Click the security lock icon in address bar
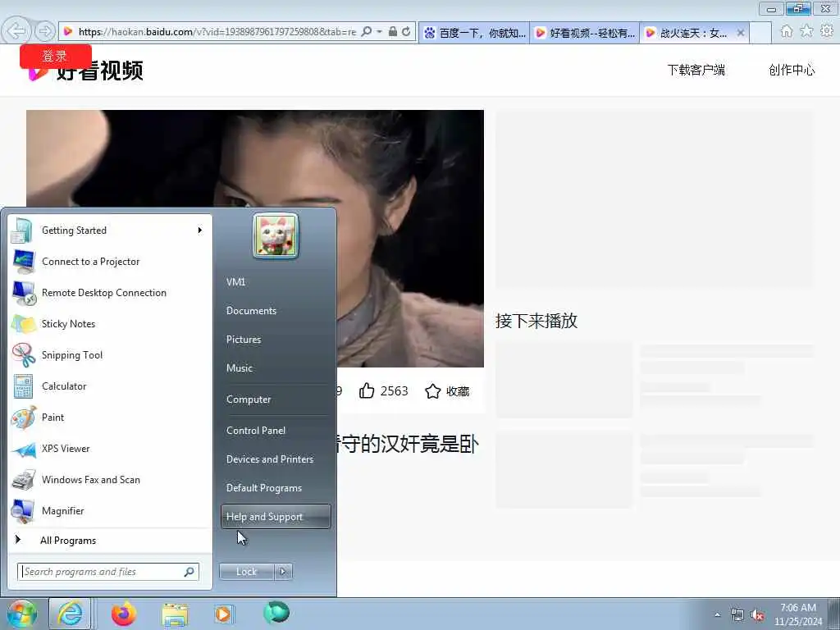840x630 pixels. coord(393,32)
